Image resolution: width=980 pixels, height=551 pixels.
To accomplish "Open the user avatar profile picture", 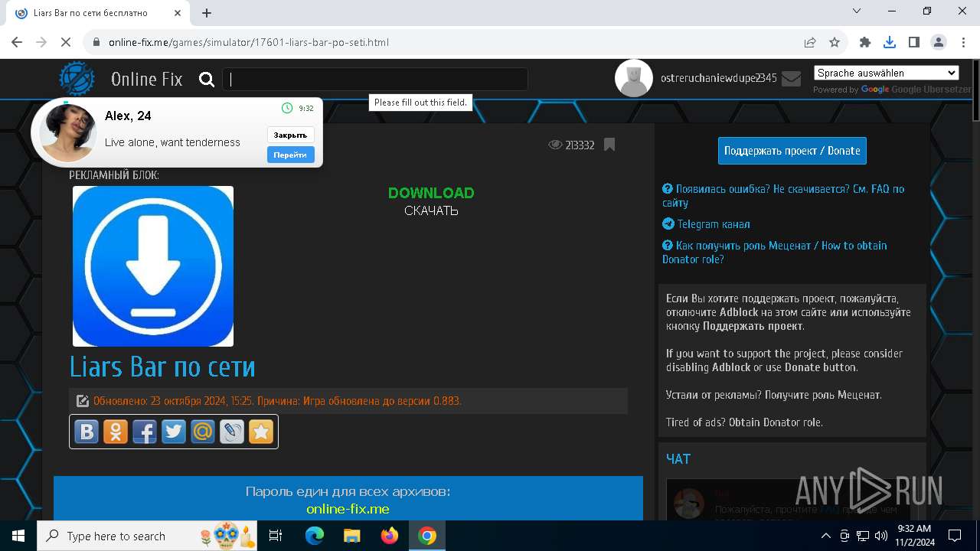I will point(634,78).
